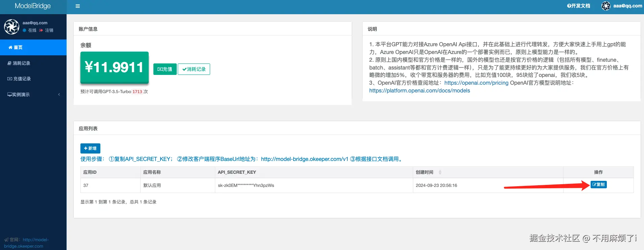The height and width of the screenshot is (250, 644).
Task: Click the green 充值 recharge button
Action: (165, 69)
